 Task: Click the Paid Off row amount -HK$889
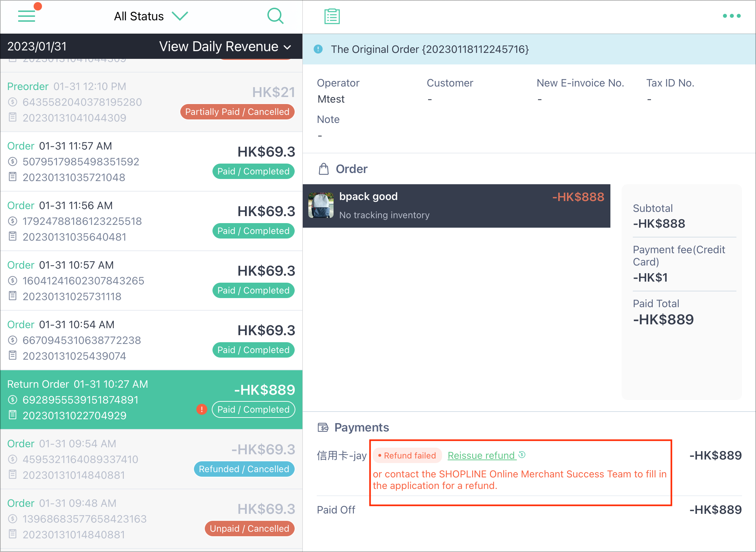715,510
